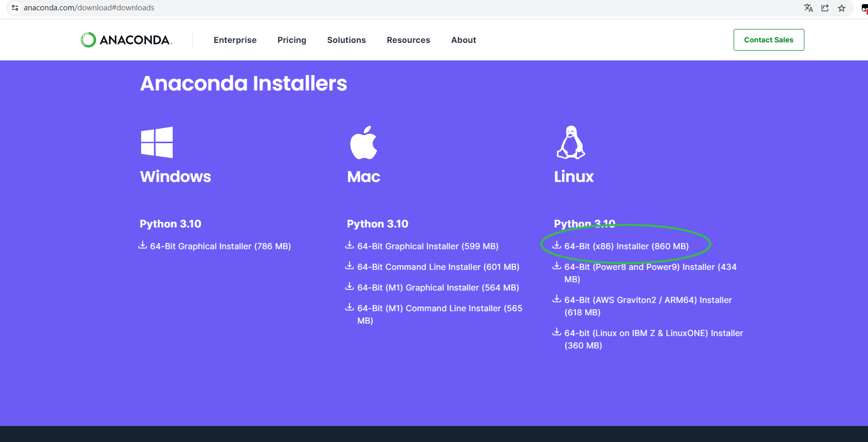Download Linux AWS Graviton2 / ARM64 Installer
Viewport: 868px width, 442px height.
tap(648, 306)
